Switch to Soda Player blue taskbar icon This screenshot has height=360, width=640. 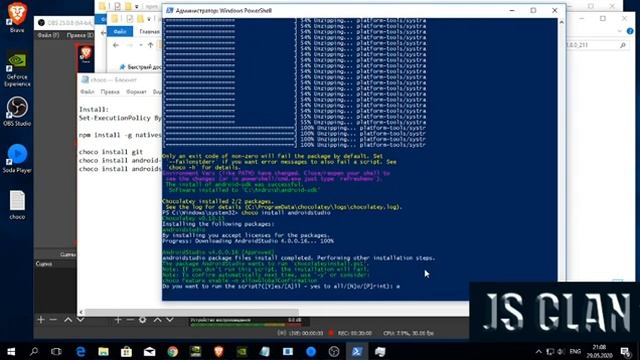pos(311,351)
